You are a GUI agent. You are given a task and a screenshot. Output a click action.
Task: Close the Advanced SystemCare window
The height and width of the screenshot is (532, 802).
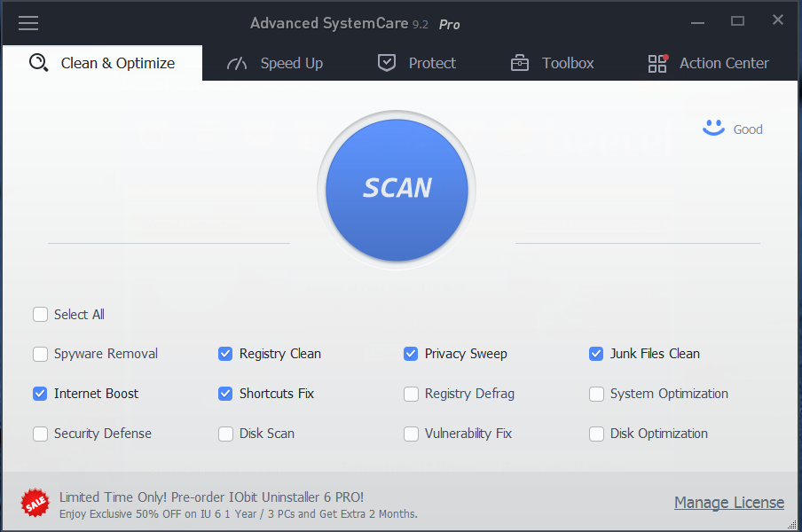coord(778,20)
